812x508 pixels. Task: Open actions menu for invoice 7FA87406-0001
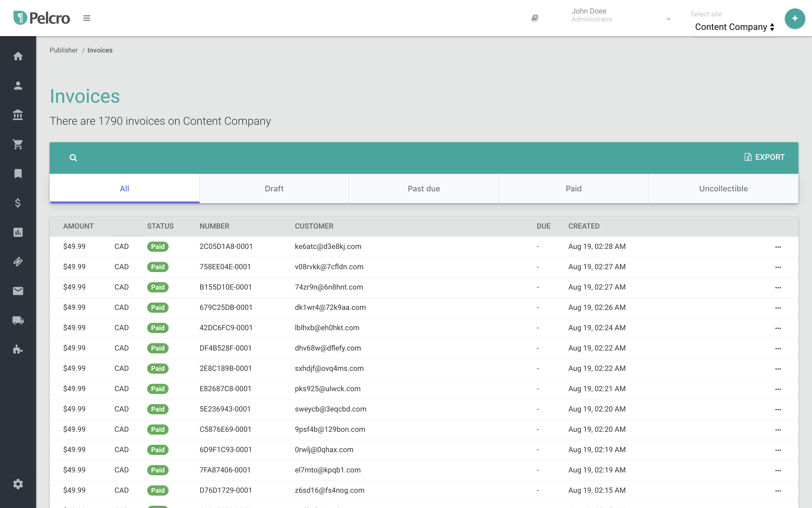coord(778,471)
